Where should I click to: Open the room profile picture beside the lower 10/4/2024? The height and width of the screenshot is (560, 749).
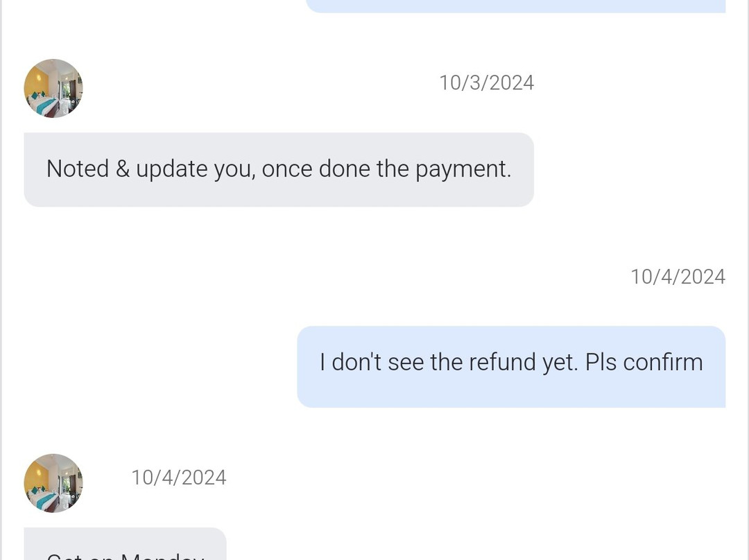pos(53,483)
